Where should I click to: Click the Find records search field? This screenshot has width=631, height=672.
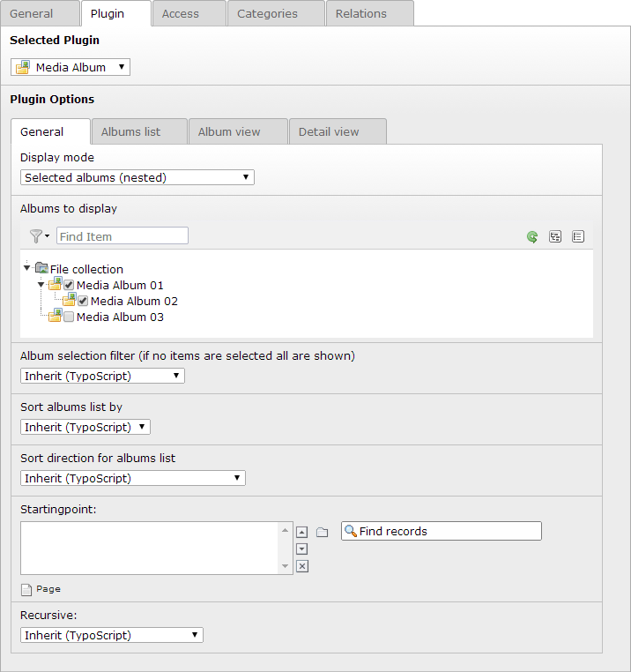tap(442, 531)
